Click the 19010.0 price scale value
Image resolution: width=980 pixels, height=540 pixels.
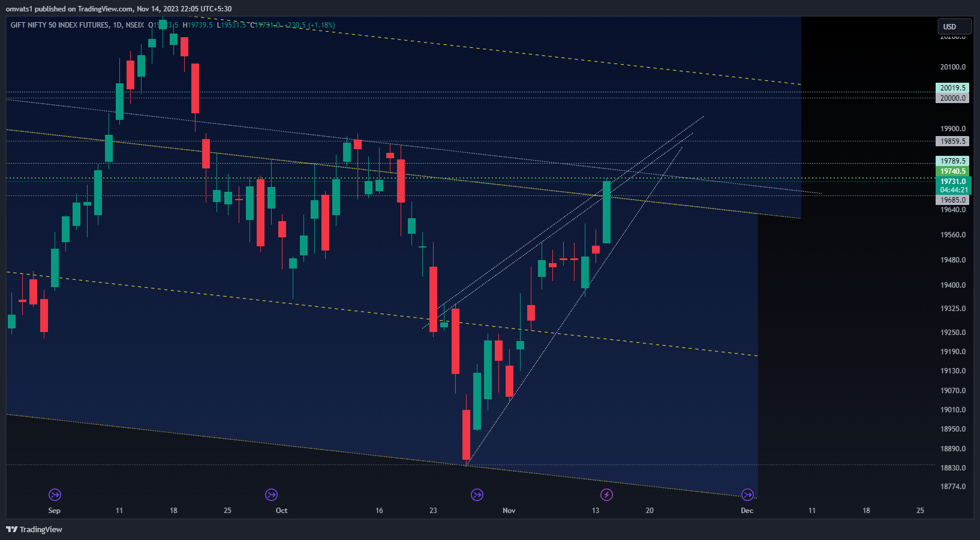click(953, 410)
